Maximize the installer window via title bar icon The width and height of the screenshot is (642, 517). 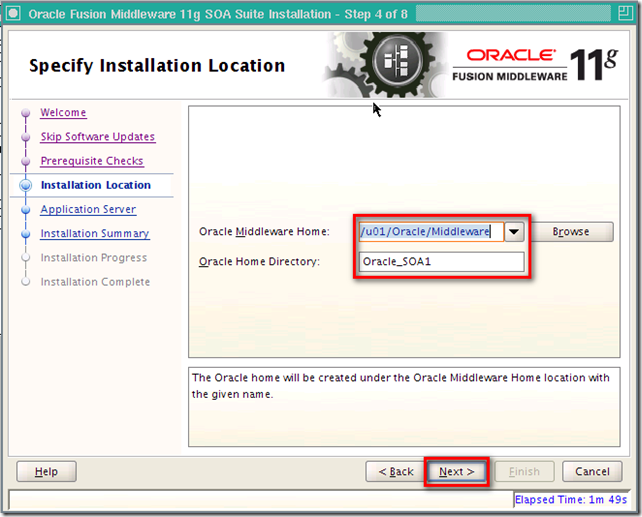(625, 14)
